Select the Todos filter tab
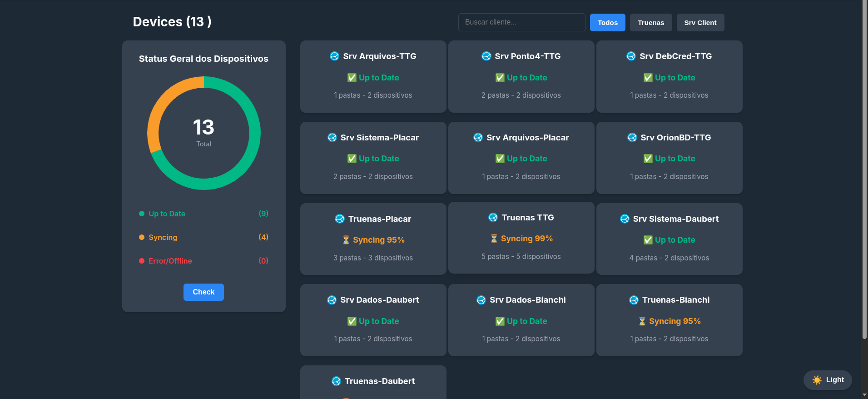The width and height of the screenshot is (868, 399). 607,23
